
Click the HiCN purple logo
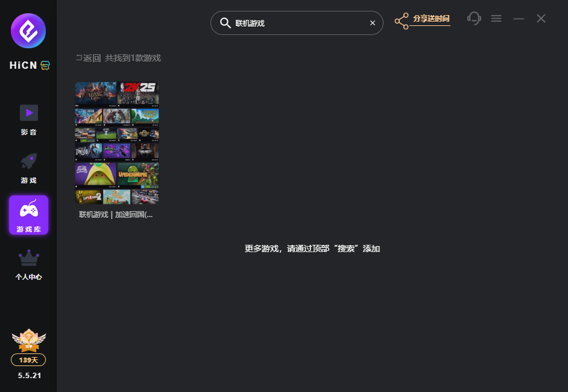(x=28, y=31)
